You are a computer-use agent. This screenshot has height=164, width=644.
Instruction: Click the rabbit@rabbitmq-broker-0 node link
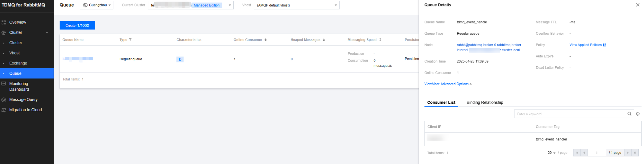pos(489,47)
